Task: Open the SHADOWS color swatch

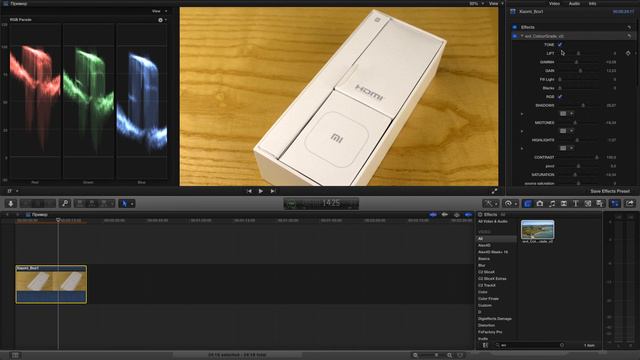Action: (563, 113)
